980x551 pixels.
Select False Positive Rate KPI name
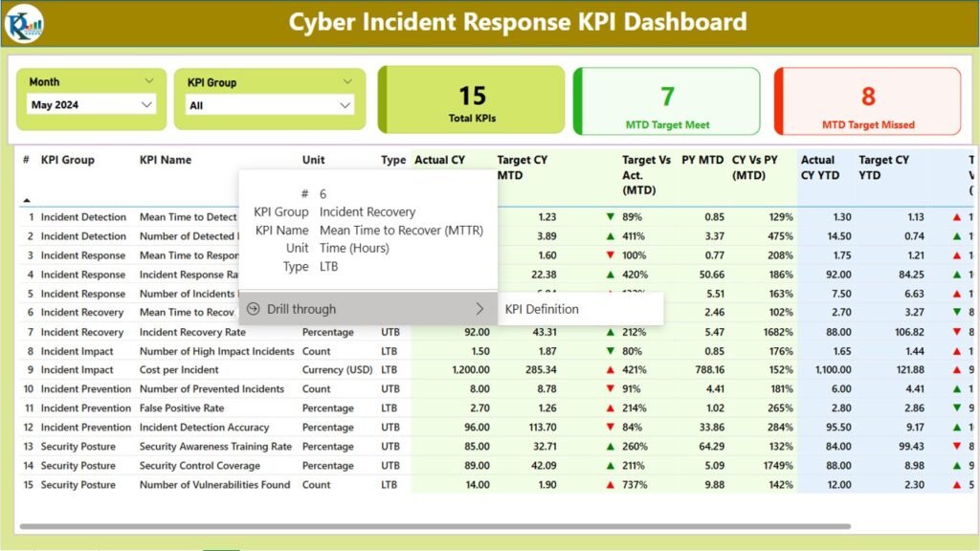pos(181,408)
